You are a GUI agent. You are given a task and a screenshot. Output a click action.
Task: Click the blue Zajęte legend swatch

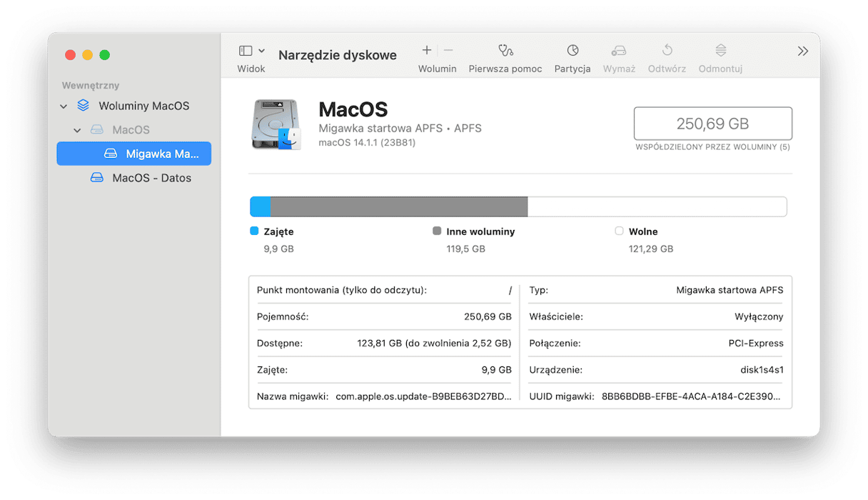254,231
